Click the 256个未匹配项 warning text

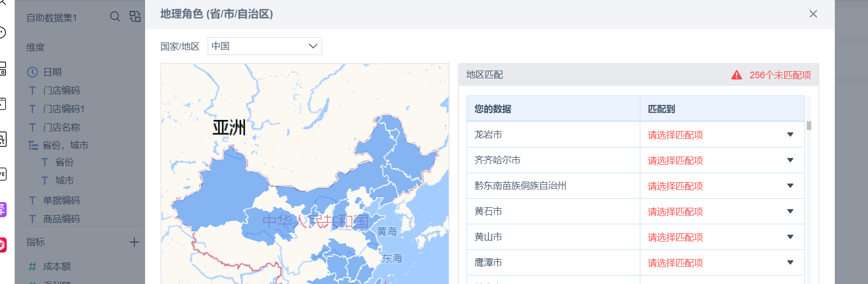(x=780, y=75)
